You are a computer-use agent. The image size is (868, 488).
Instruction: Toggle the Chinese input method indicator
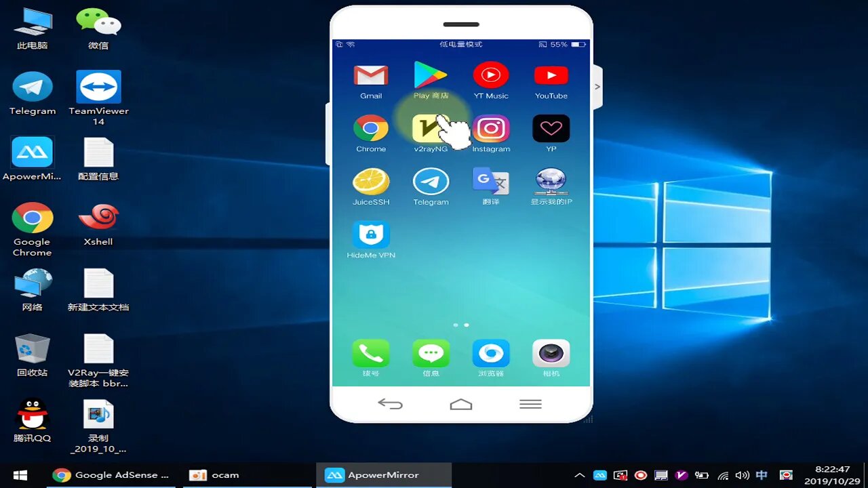click(x=762, y=475)
